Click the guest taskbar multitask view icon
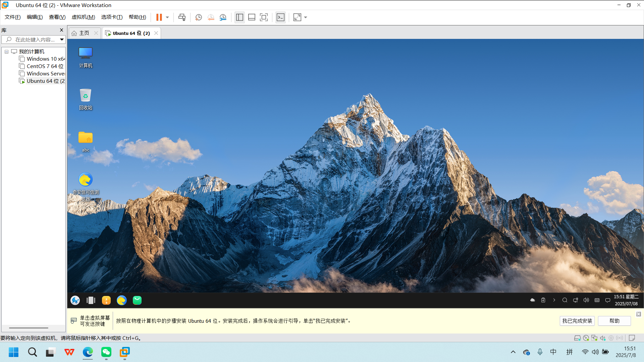This screenshot has width=644, height=362. click(91, 300)
